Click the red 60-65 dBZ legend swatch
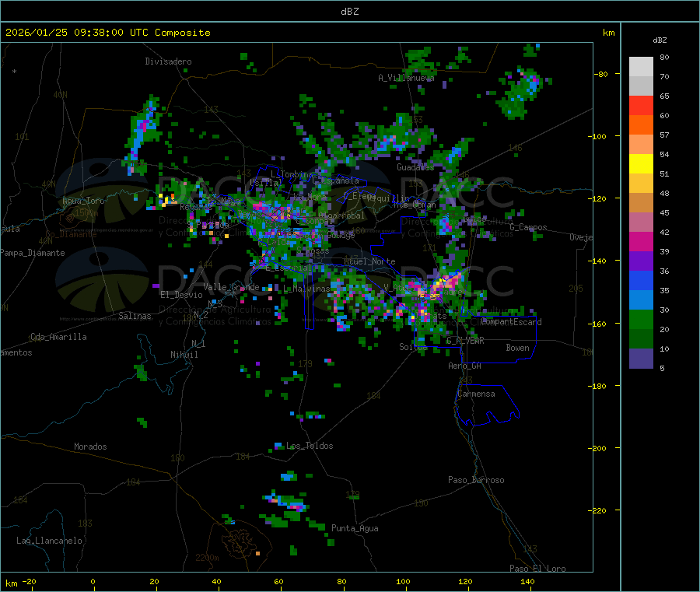700x592 pixels. (x=641, y=105)
